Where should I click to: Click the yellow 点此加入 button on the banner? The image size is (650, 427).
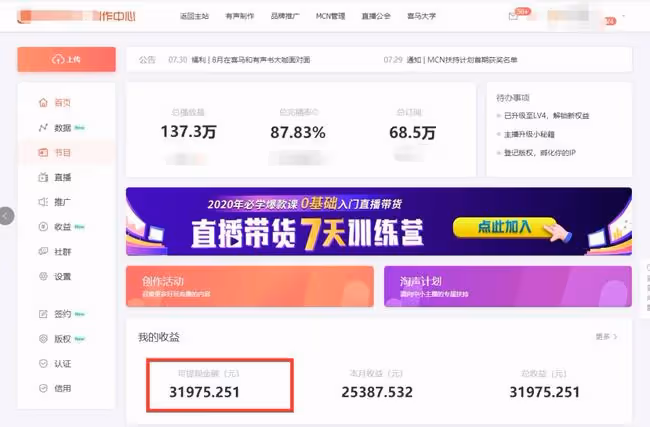[504, 227]
